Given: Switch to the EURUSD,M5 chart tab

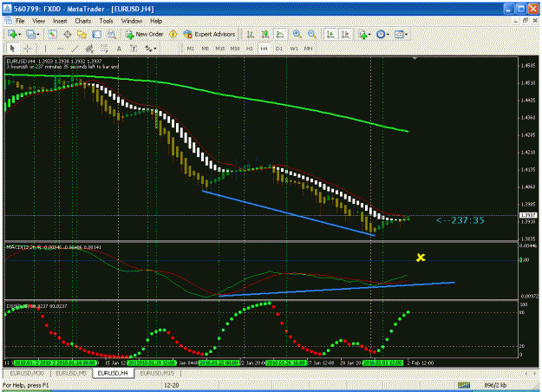Looking at the screenshot, I should pyautogui.click(x=72, y=373).
